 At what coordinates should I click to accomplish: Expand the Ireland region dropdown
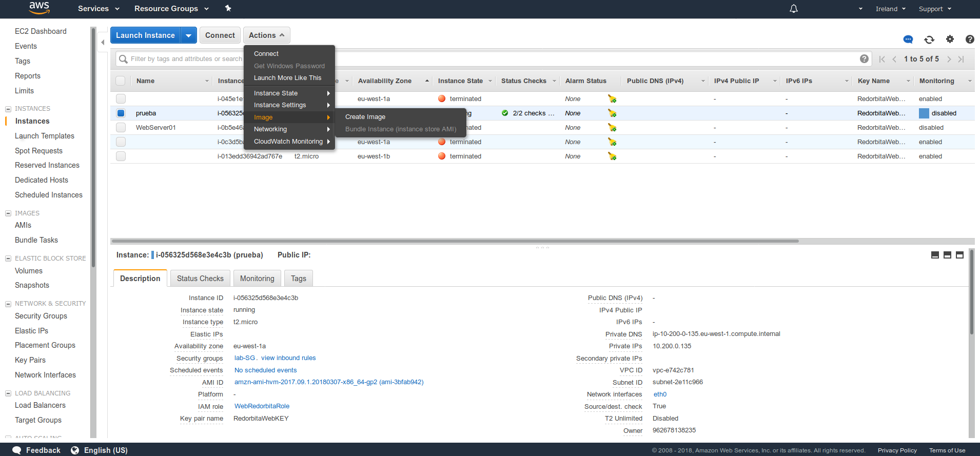tap(890, 9)
